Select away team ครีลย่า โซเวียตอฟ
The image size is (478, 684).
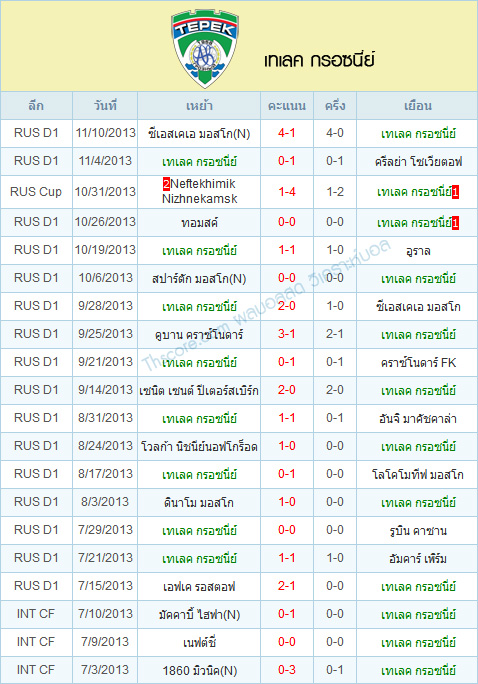pos(418,162)
